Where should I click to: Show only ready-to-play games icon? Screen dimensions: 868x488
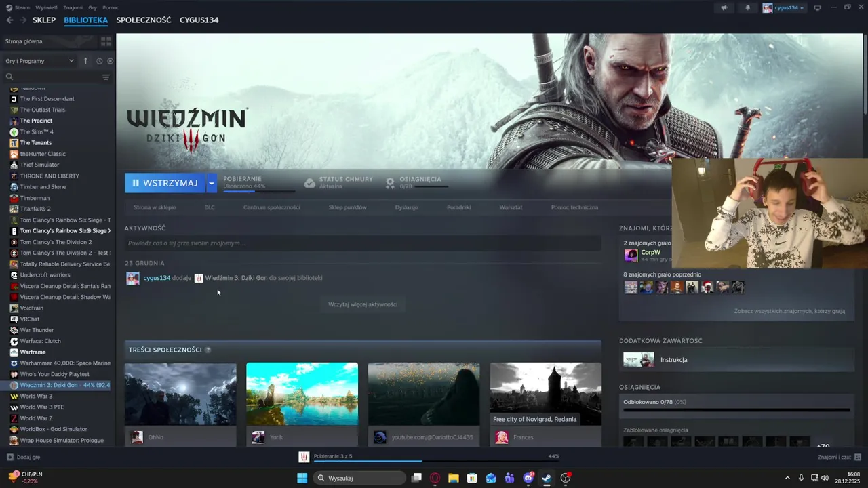click(x=110, y=61)
